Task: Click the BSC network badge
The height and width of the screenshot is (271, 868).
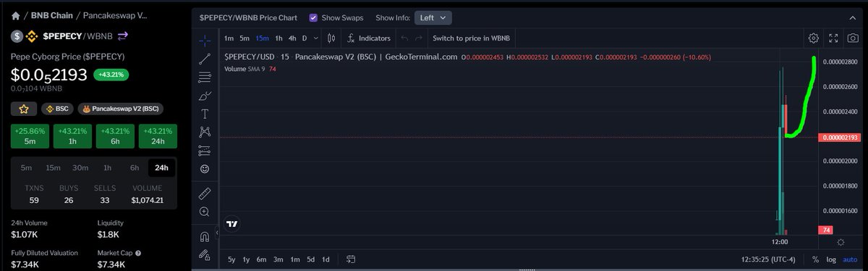Action: (56, 109)
